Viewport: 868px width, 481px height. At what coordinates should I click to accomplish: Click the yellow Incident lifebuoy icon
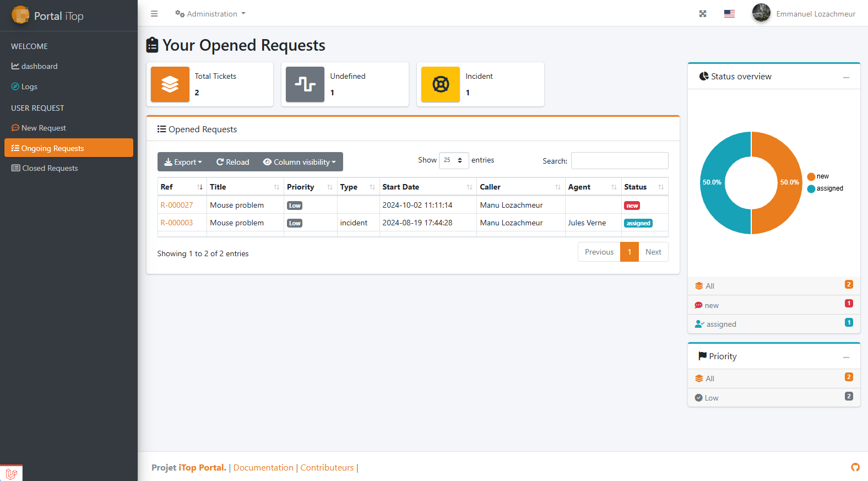click(x=441, y=84)
